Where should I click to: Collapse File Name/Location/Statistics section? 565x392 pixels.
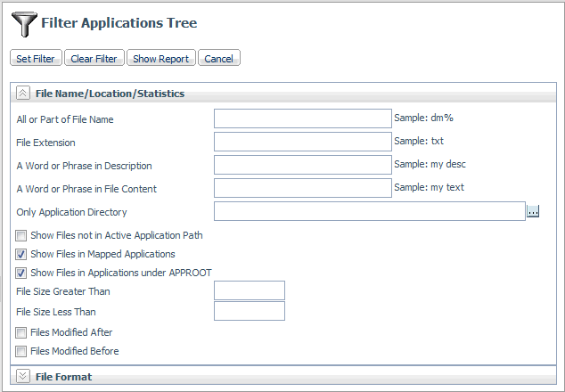click(22, 94)
